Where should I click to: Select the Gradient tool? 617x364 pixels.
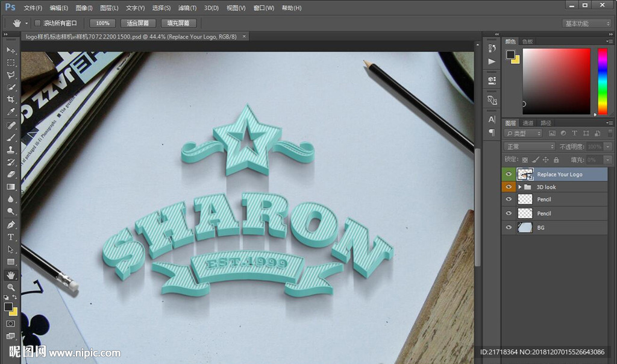(x=11, y=187)
